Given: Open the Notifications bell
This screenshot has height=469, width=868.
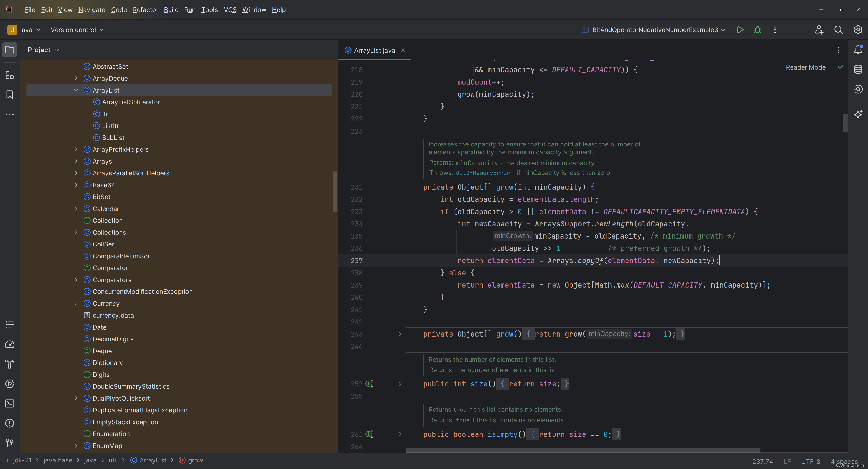Looking at the screenshot, I should pyautogui.click(x=858, y=50).
